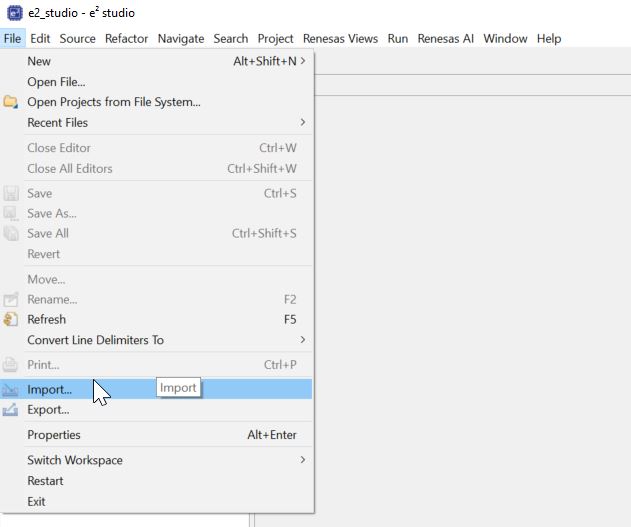
Task: Expand the Switch Workspace submenu arrow
Action: [303, 459]
